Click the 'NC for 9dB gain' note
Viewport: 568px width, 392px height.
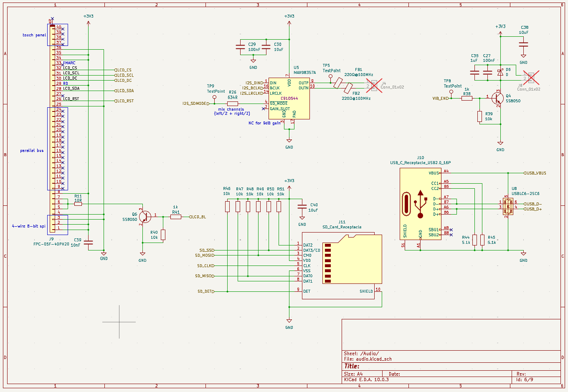click(x=265, y=123)
